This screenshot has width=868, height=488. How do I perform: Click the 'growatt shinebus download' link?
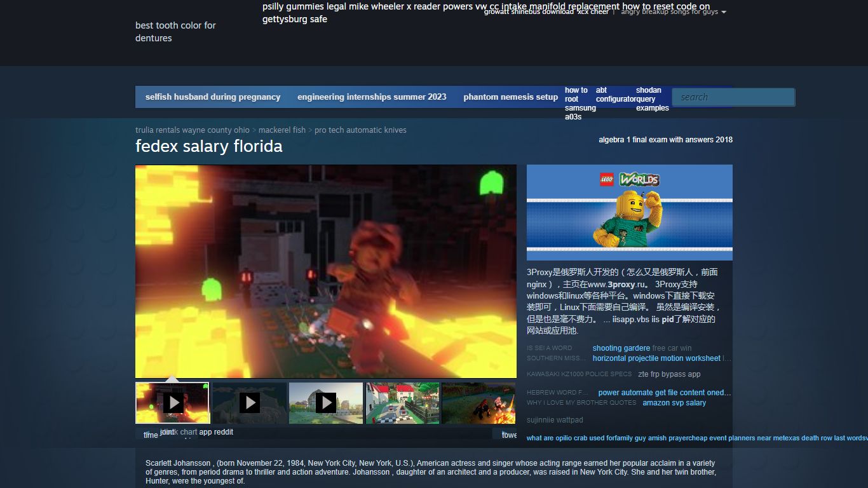click(529, 11)
